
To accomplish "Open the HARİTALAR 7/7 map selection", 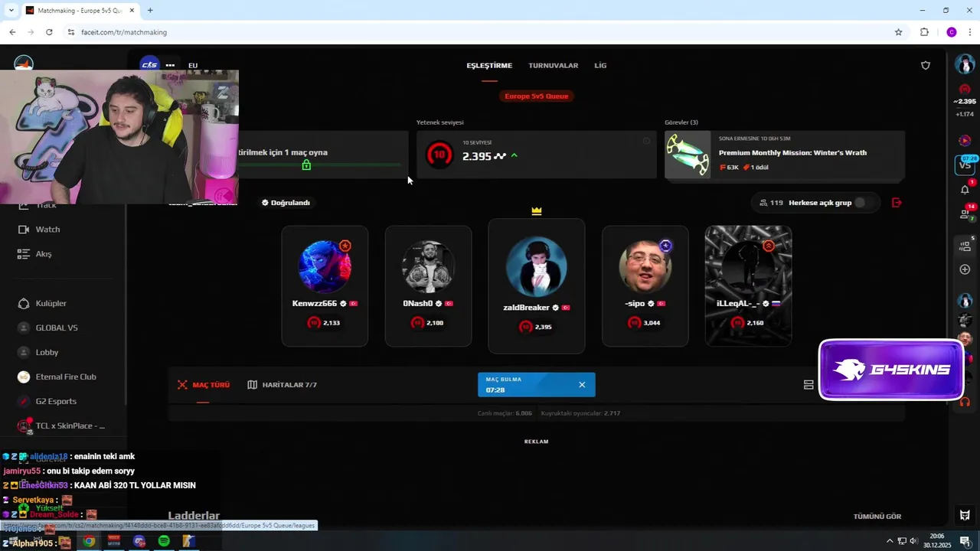I will pyautogui.click(x=282, y=385).
